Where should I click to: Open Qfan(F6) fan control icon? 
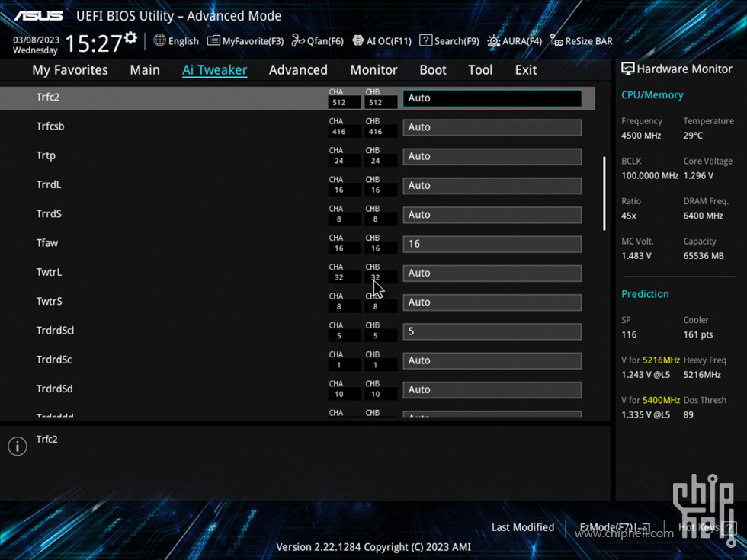[x=298, y=41]
